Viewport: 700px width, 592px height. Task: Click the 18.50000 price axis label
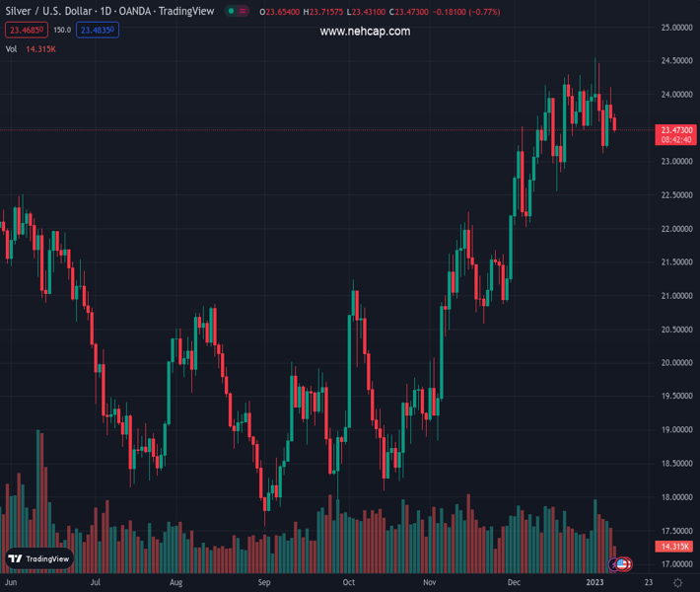tap(676, 464)
